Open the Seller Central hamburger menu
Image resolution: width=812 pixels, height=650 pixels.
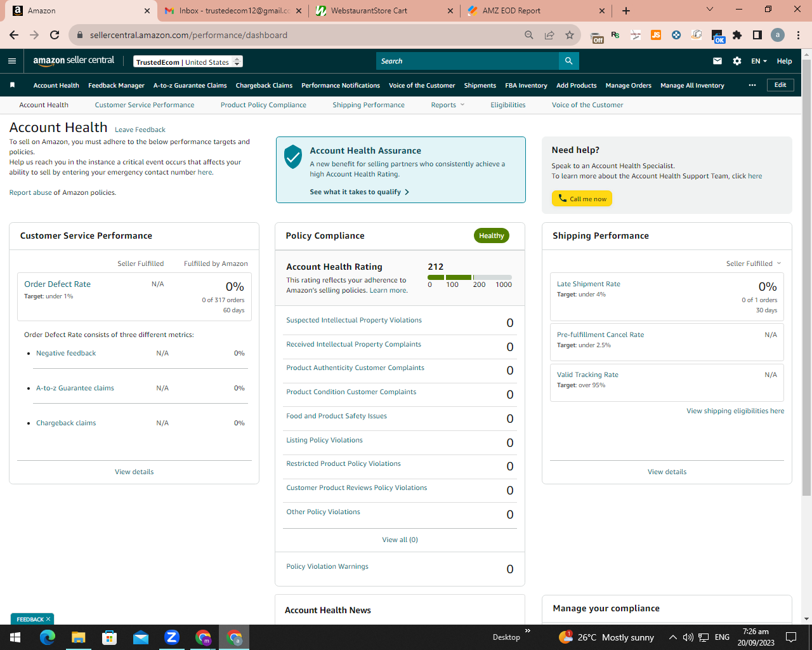point(12,61)
